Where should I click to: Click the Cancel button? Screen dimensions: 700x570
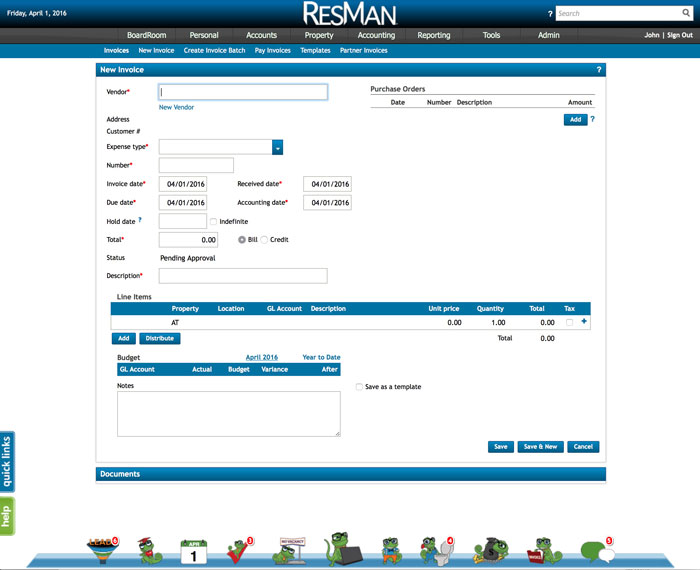click(x=583, y=447)
